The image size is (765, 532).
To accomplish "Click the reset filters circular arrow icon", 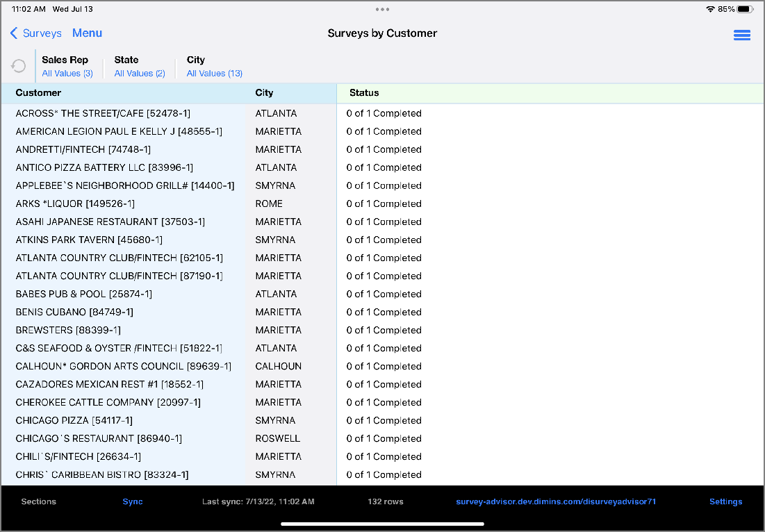I will pyautogui.click(x=19, y=66).
